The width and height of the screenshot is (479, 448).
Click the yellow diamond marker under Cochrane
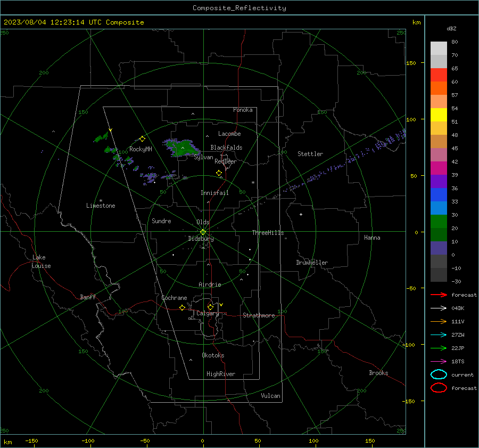(x=183, y=307)
